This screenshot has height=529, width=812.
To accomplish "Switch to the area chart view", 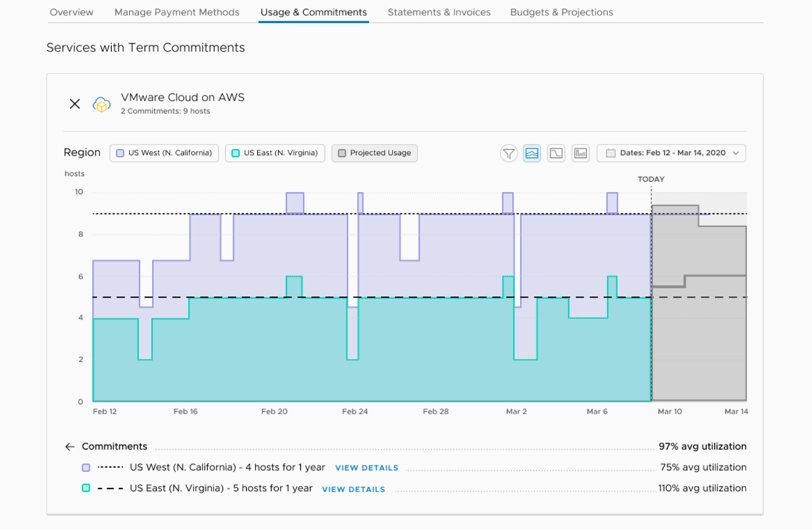I will (x=532, y=153).
